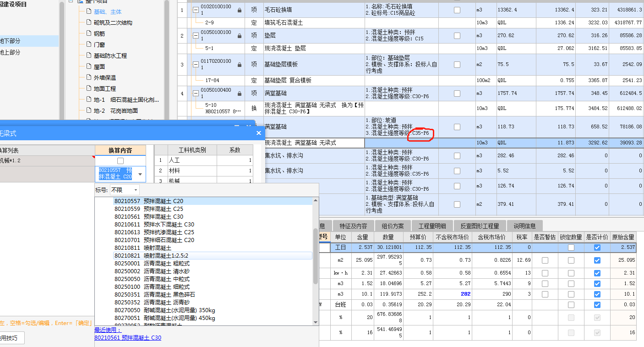Toggle 是否暂估 for the m2 25.095 row
The image size is (644, 347).
point(545,260)
